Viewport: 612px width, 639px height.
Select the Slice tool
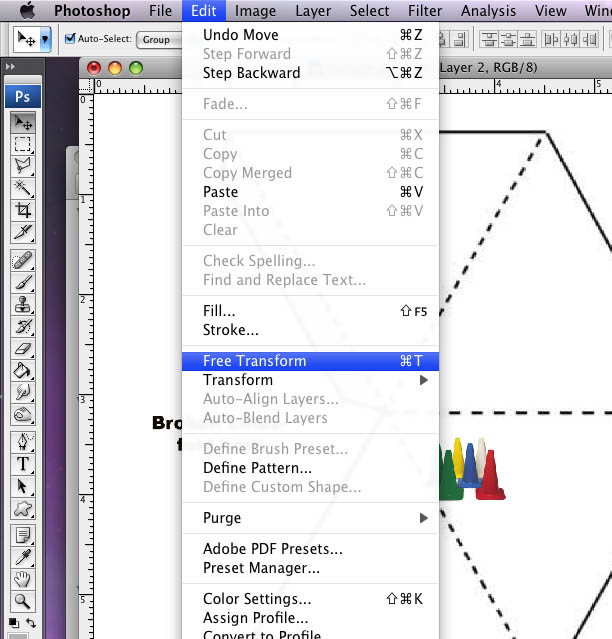tap(23, 232)
